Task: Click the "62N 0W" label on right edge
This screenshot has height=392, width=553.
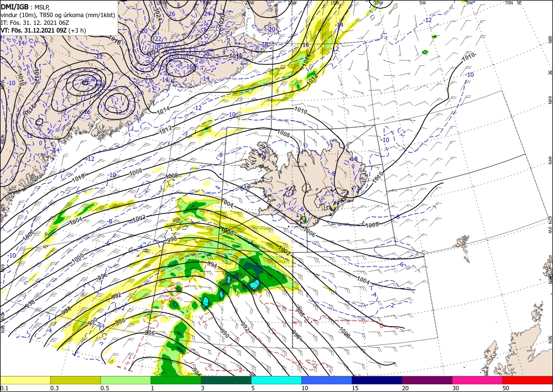Action: coord(550,226)
